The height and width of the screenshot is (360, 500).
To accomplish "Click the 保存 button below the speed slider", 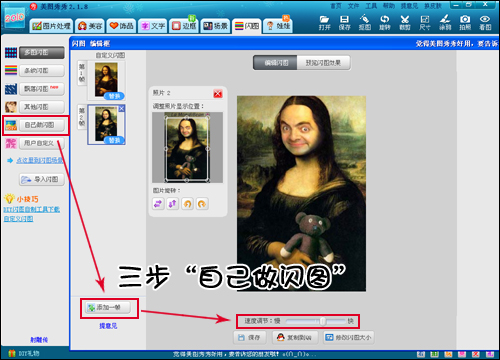I will coord(250,338).
